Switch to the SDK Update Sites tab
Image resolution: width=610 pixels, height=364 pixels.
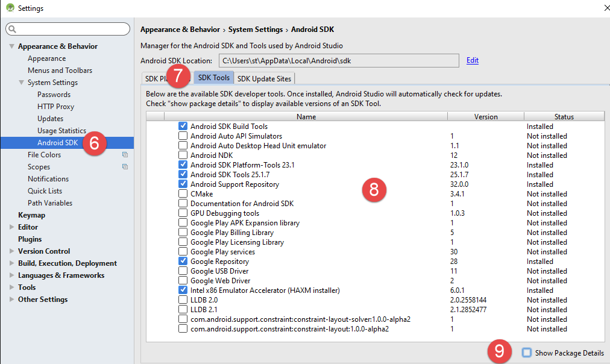[x=264, y=78]
